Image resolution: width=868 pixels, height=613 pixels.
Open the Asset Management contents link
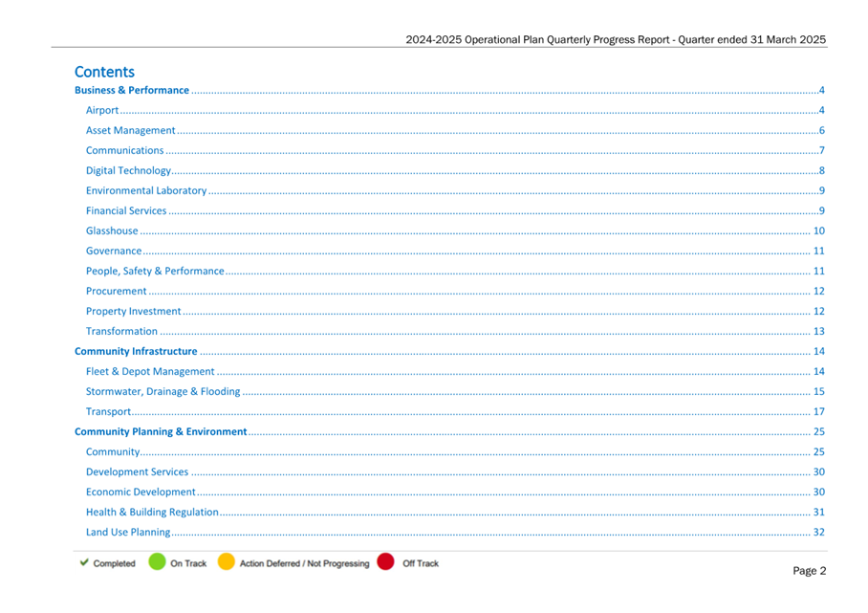coord(455,130)
